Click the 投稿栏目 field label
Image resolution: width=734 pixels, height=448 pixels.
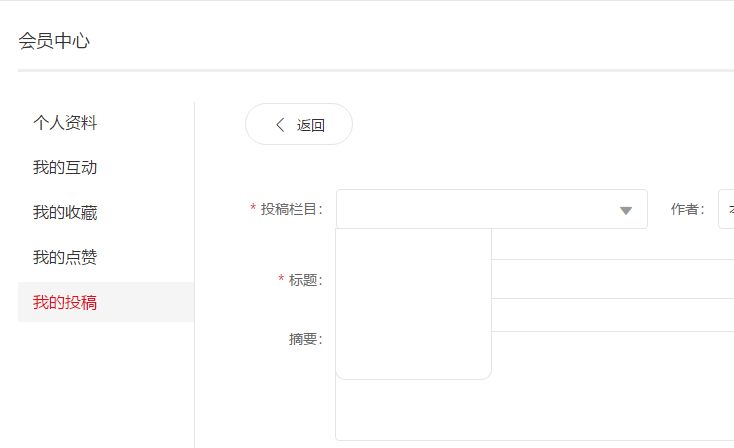click(291, 209)
